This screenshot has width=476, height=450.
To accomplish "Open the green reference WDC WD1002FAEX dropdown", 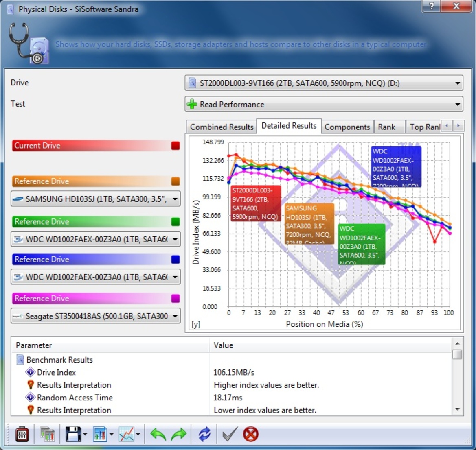I will (96, 239).
